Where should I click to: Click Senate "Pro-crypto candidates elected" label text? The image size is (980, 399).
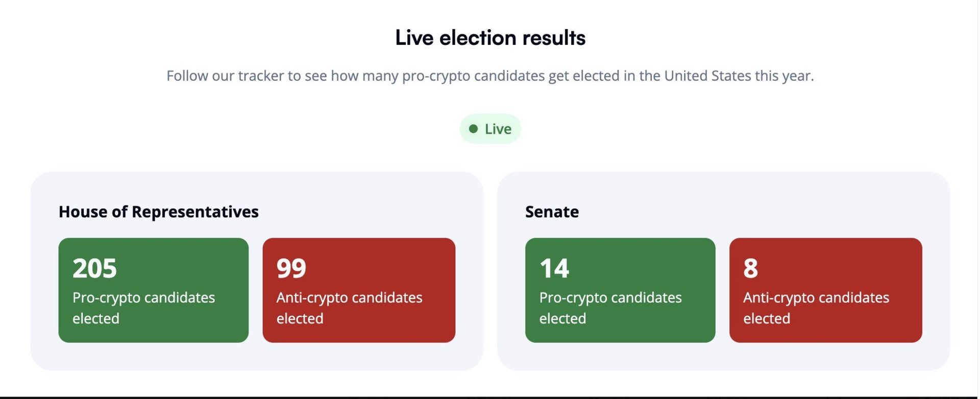(x=610, y=308)
